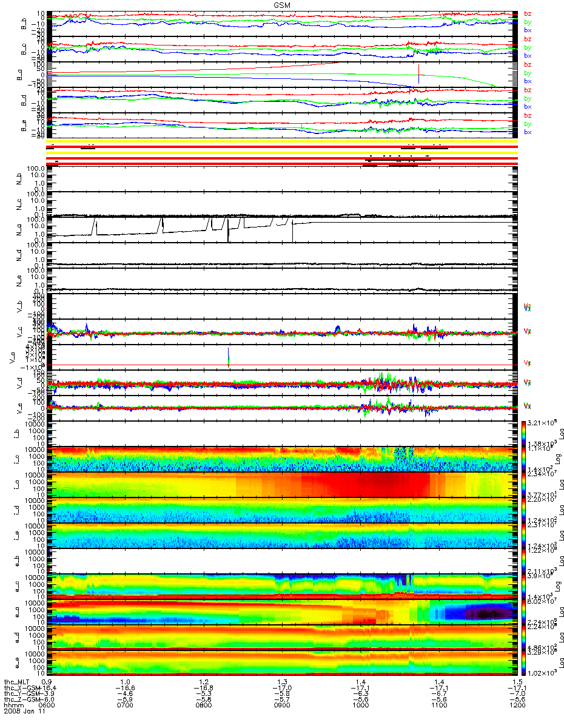This screenshot has height=728, width=564.
Task: Click the 0800 time tick label
Action: coord(204,706)
